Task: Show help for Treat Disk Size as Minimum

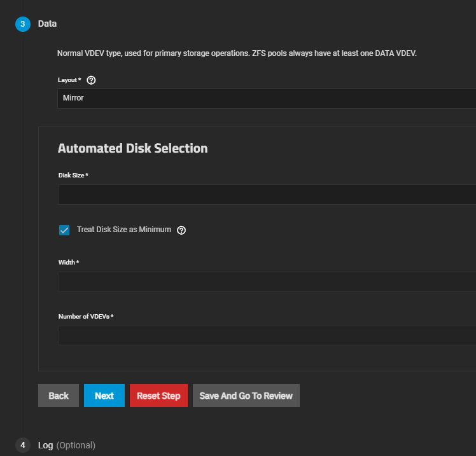Action: click(x=181, y=230)
